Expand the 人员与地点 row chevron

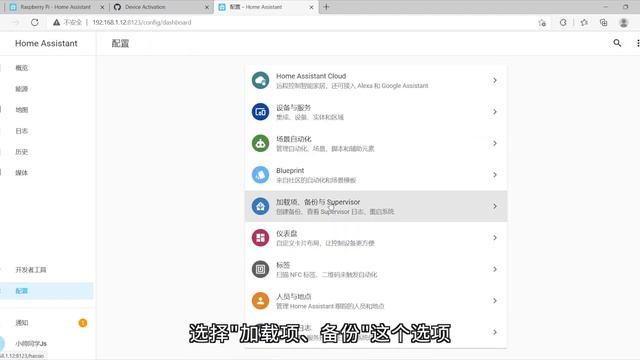495,301
